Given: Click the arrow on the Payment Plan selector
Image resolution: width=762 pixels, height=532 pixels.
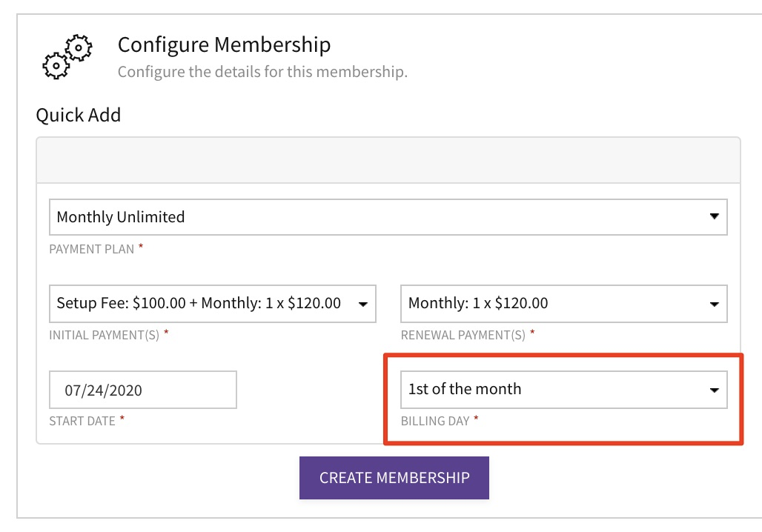Looking at the screenshot, I should [x=714, y=216].
